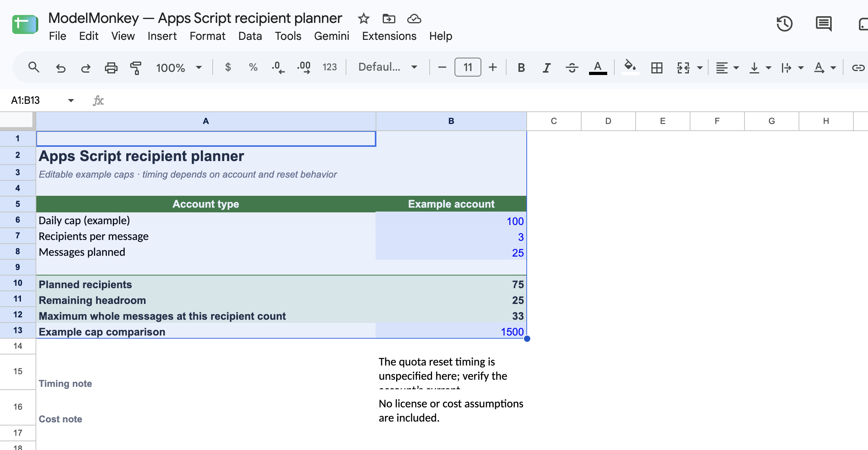Open text wrapping dropdown

tap(792, 68)
